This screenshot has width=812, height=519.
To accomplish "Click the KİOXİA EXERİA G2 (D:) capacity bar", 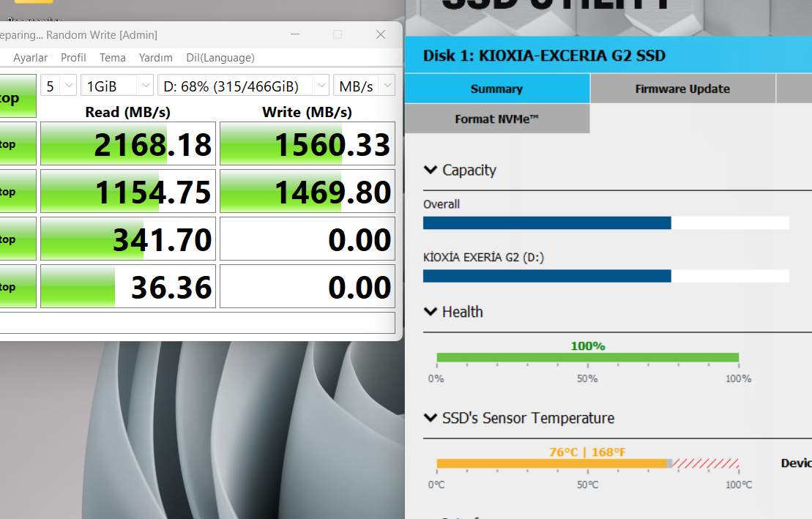I will tap(606, 275).
